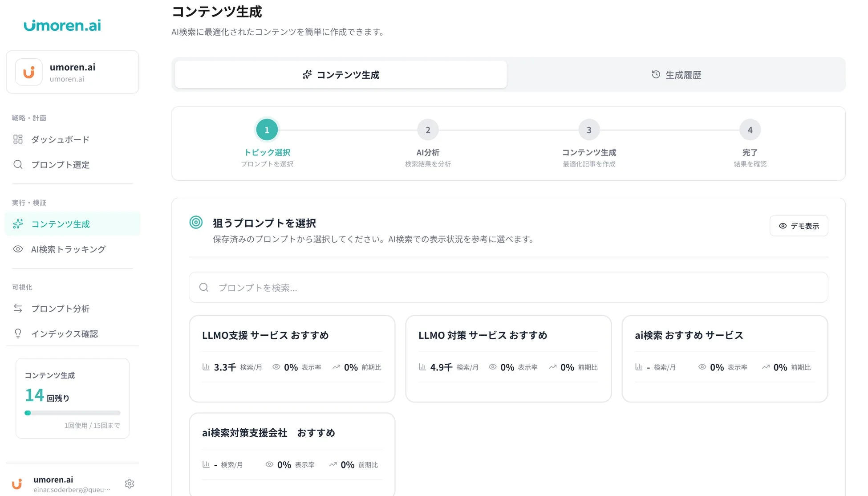Screen dimensions: 868x496
Task: Select the LLMO 対策 サービス おすすめ prompt card
Action: (x=508, y=358)
